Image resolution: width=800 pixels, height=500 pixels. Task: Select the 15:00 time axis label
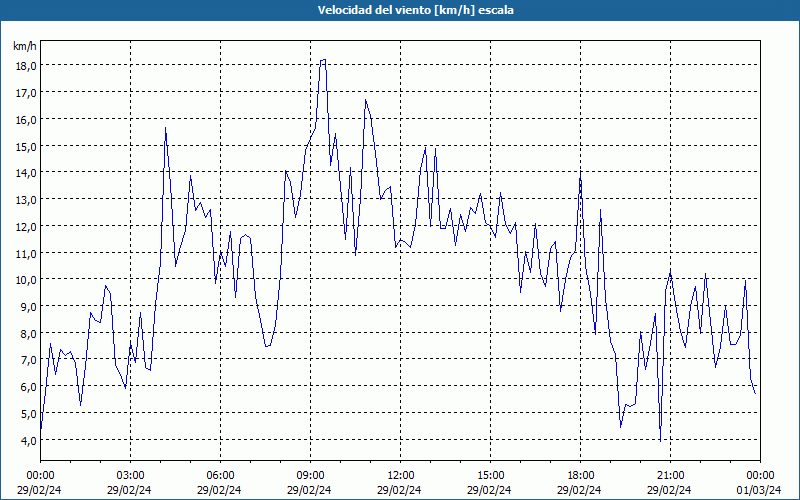[491, 476]
